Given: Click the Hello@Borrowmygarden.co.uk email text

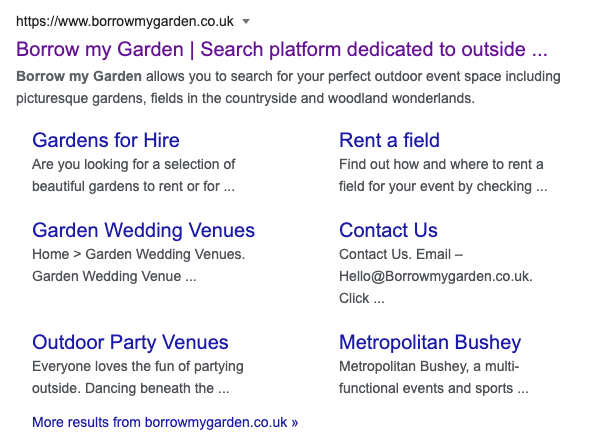Looking at the screenshot, I should [x=436, y=276].
